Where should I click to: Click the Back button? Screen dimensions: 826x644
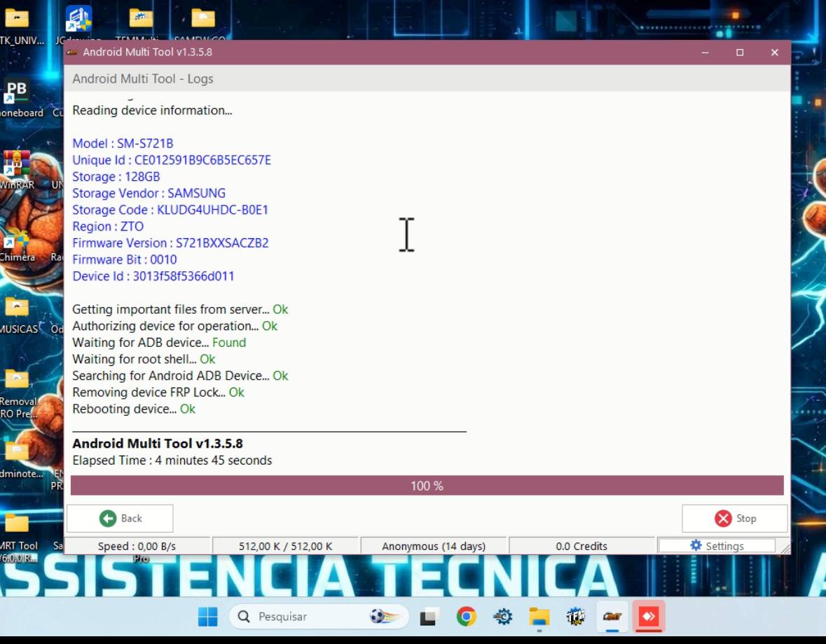[120, 519]
